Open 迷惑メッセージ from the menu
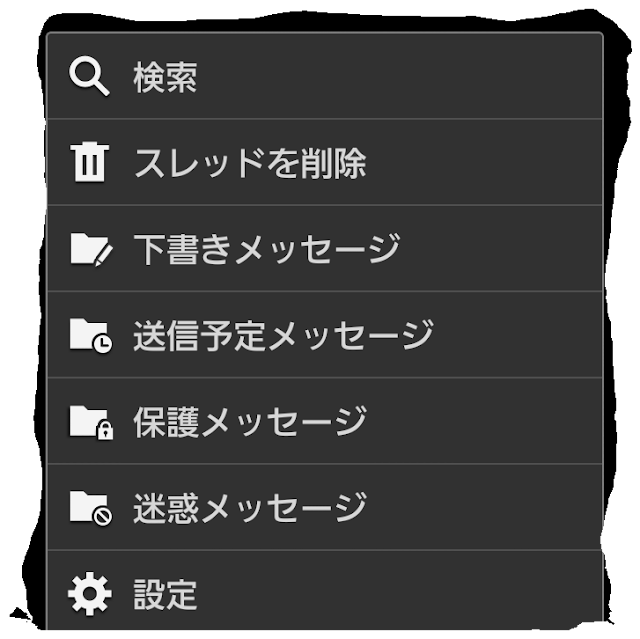 coord(325,507)
